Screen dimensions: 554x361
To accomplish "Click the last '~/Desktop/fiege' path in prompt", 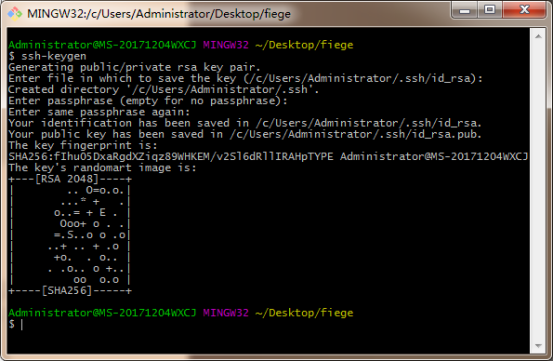I will click(x=304, y=313).
